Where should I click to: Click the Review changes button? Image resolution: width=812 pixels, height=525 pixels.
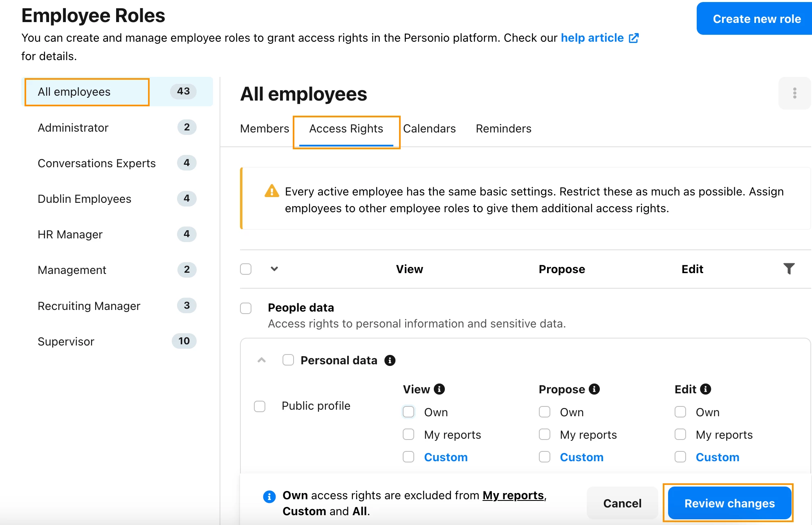[x=729, y=503]
